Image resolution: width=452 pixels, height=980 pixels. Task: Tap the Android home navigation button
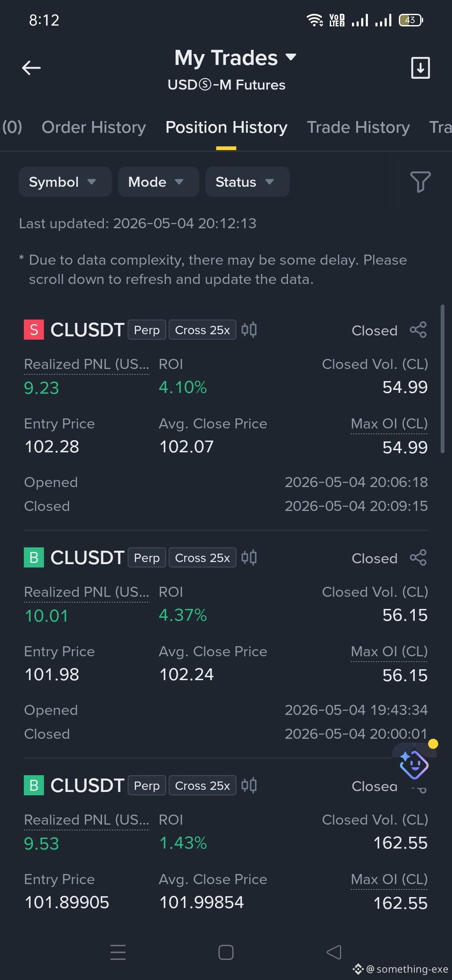pos(226,952)
